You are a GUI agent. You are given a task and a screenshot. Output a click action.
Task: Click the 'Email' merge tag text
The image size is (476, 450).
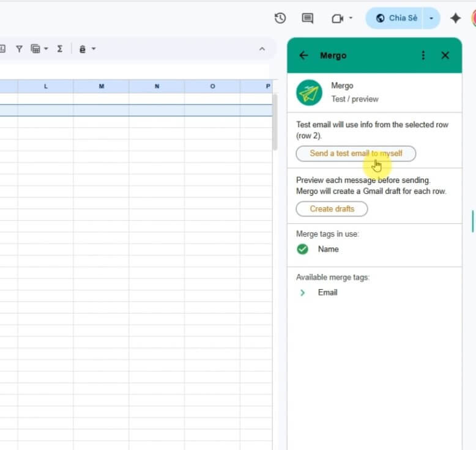327,292
